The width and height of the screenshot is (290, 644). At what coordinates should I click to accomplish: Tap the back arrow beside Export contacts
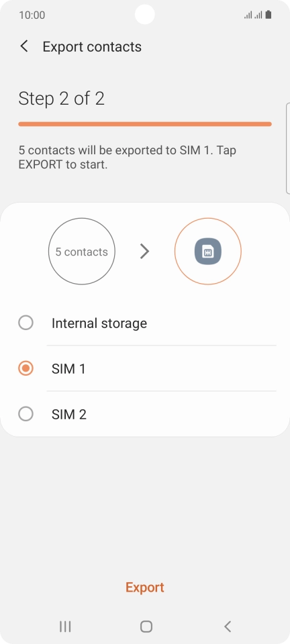tap(24, 46)
